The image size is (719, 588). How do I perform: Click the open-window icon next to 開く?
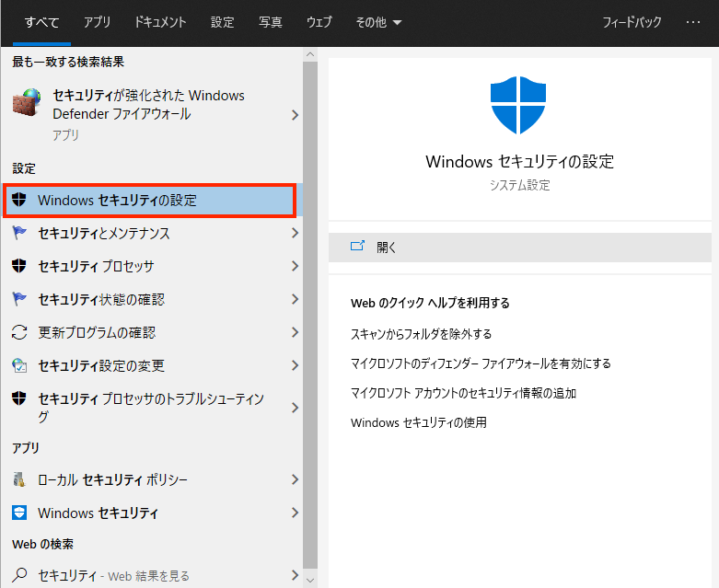point(357,246)
